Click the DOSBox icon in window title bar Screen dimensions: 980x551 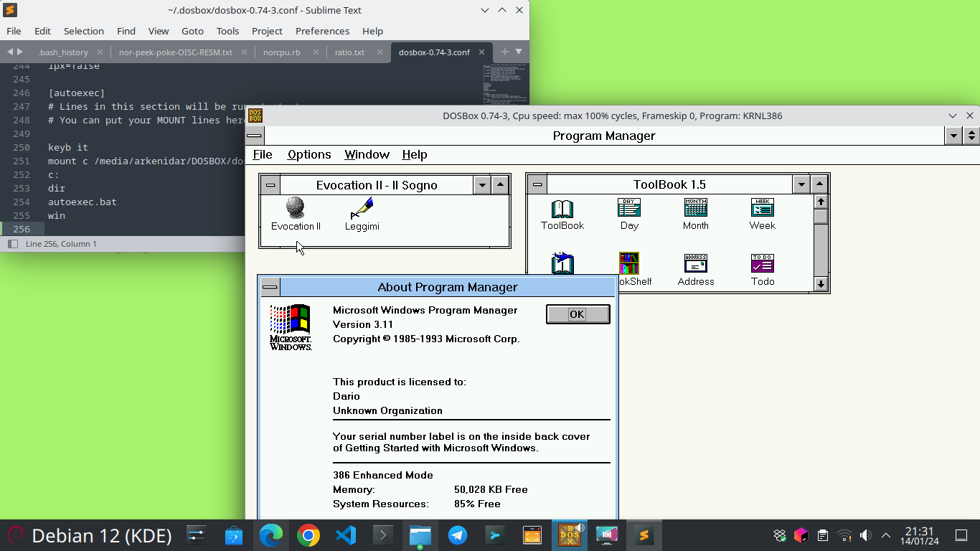(255, 116)
